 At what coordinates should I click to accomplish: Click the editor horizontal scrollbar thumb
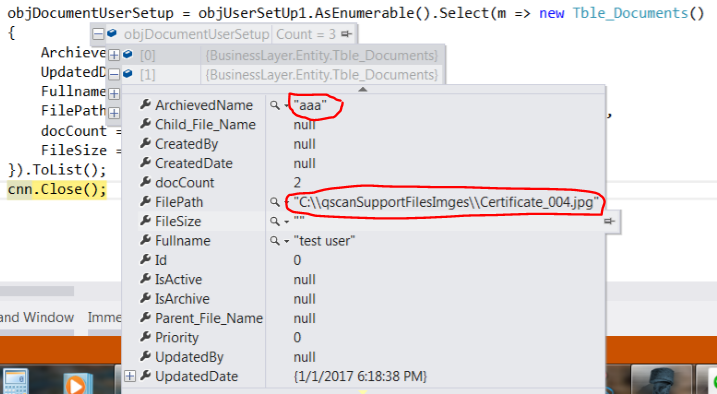point(37,291)
